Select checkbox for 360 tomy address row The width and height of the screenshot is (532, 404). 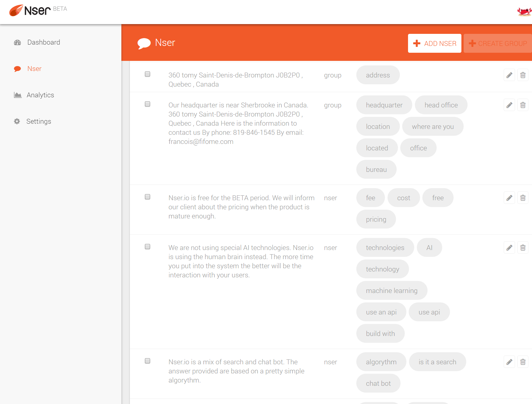(147, 74)
